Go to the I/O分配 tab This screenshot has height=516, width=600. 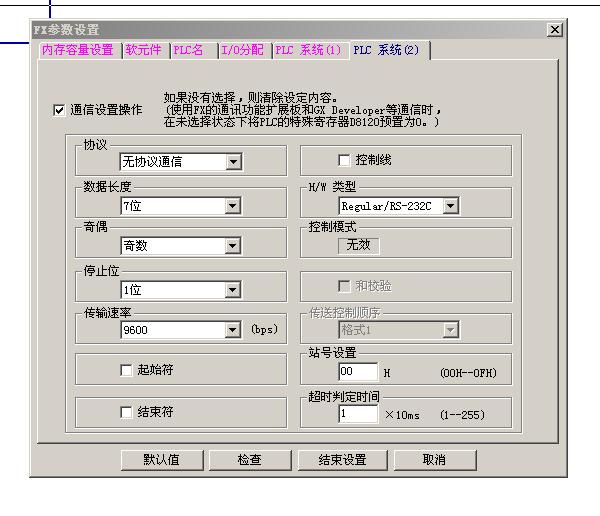click(243, 50)
